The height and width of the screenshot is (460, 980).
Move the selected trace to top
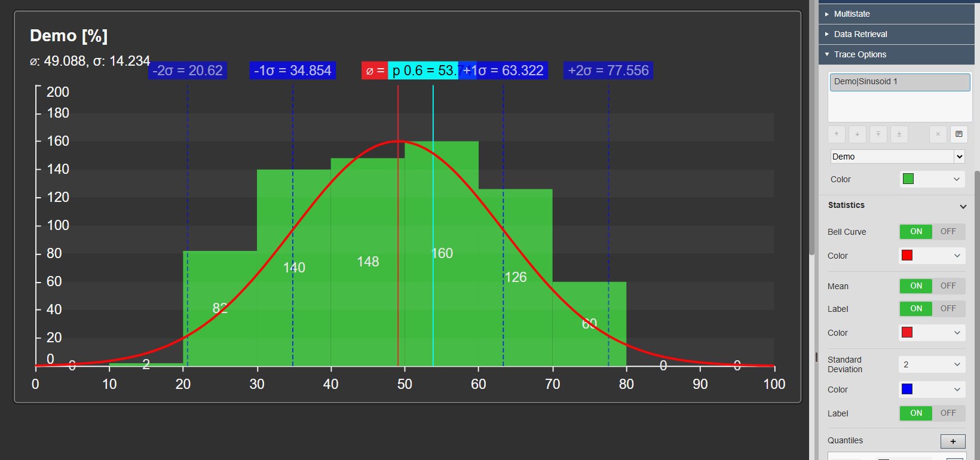878,134
